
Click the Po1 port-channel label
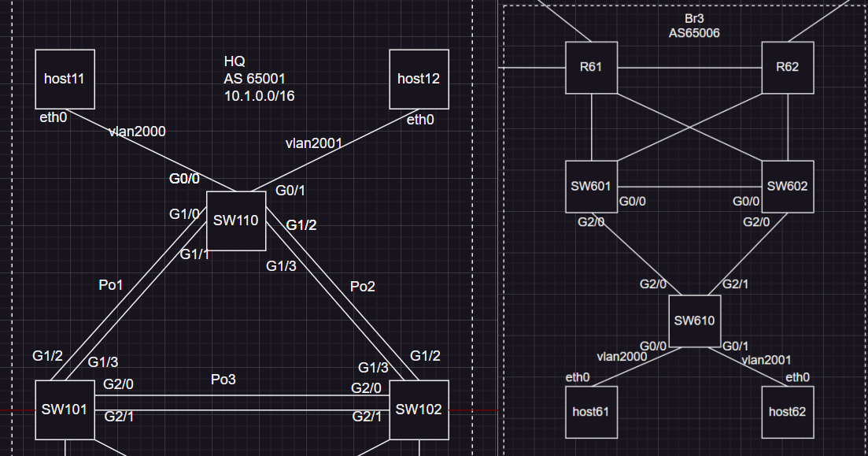(x=110, y=285)
